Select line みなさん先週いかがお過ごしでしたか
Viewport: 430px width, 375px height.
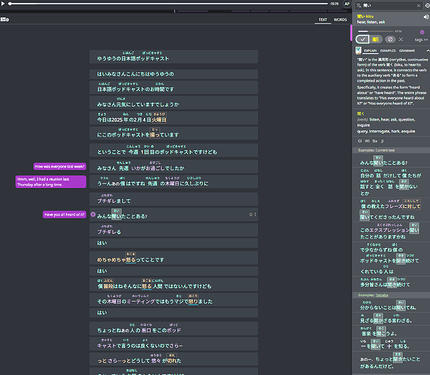coord(174,166)
